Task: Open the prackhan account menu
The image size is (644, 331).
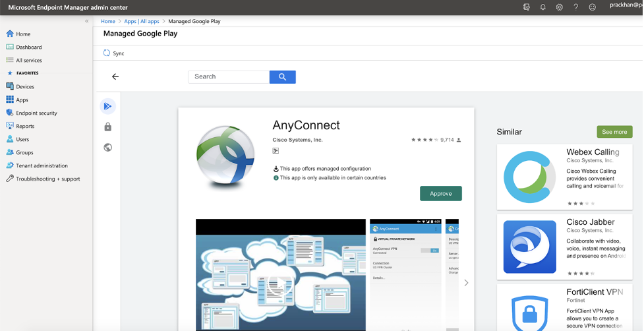Action: coord(626,5)
